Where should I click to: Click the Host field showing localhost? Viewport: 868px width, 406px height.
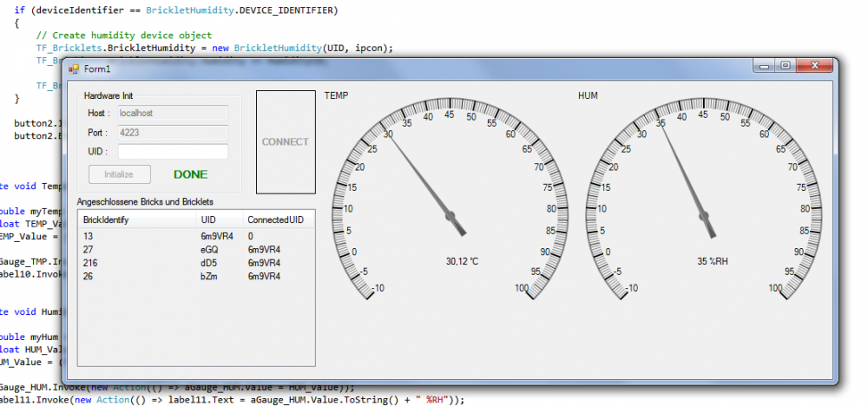click(172, 113)
